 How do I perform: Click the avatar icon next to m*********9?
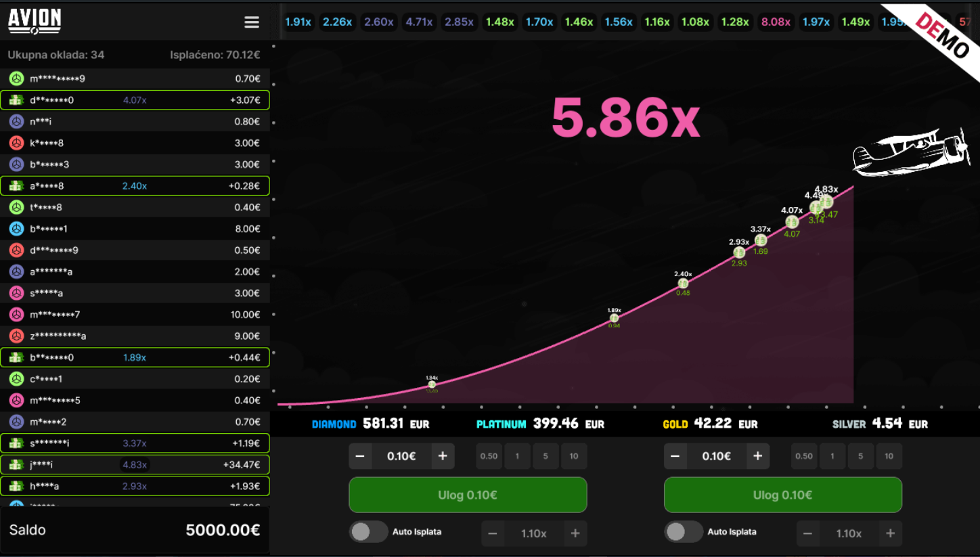pyautogui.click(x=17, y=79)
